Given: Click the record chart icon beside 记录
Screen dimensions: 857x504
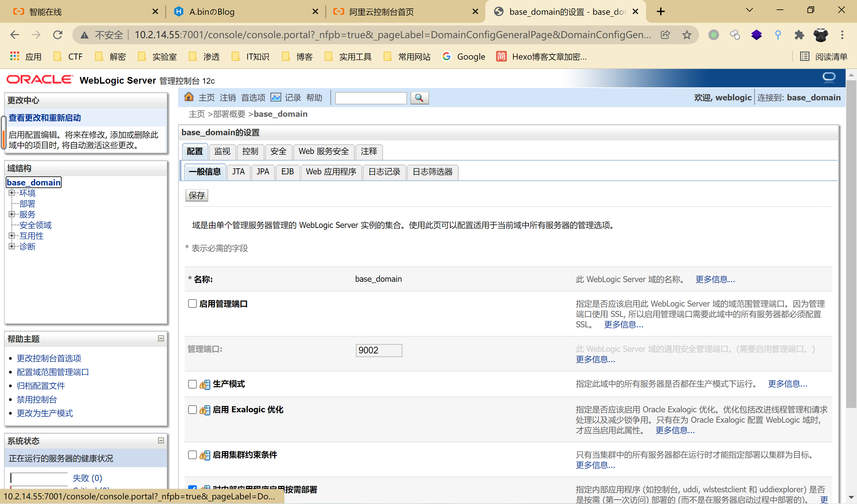Looking at the screenshot, I should point(276,97).
